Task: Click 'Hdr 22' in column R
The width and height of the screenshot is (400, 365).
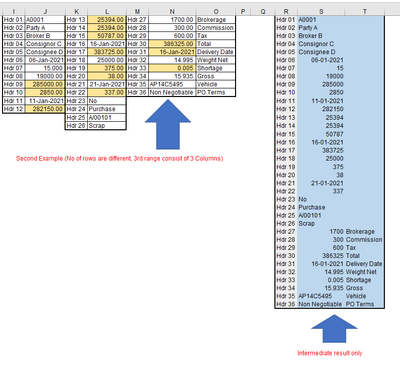Action: (286, 191)
